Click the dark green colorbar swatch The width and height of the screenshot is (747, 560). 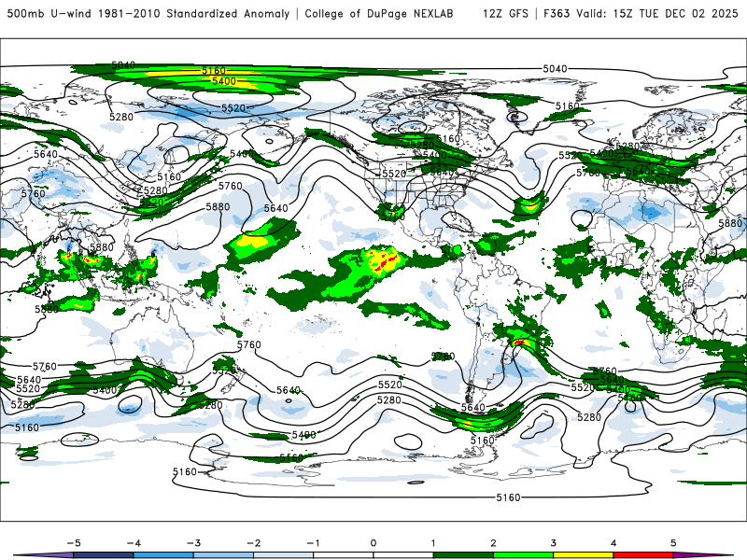tap(463, 556)
